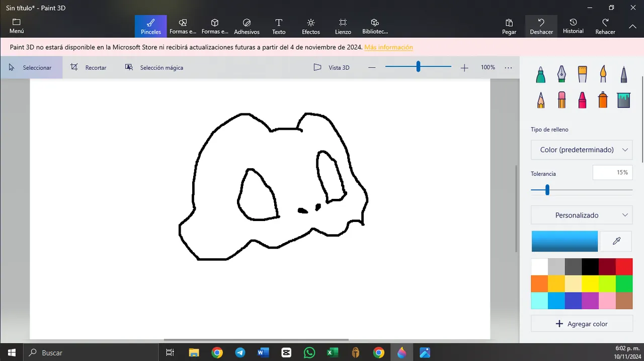The image size is (644, 361).
Task: Open the Windows Start menu
Action: [12, 352]
